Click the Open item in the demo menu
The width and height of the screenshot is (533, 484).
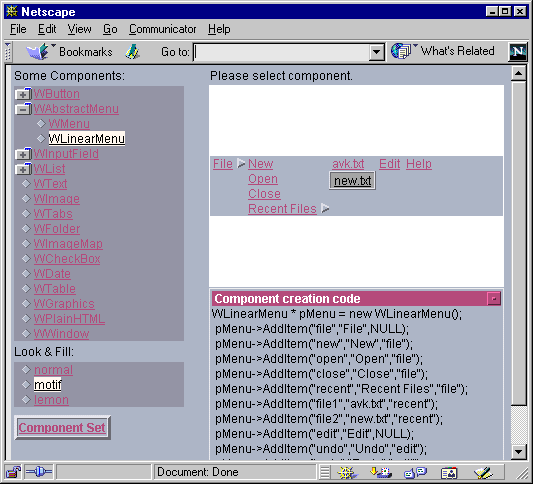263,179
